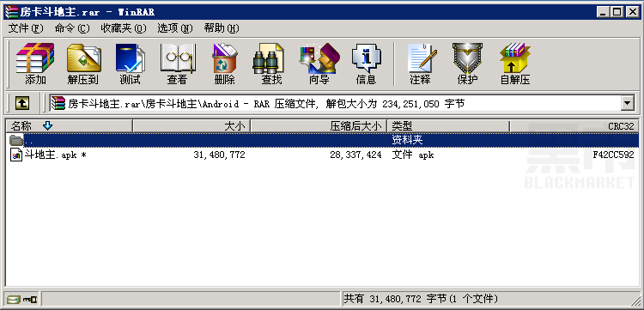Select the 解压到 (Extract To) icon
644x310 pixels.
click(83, 64)
